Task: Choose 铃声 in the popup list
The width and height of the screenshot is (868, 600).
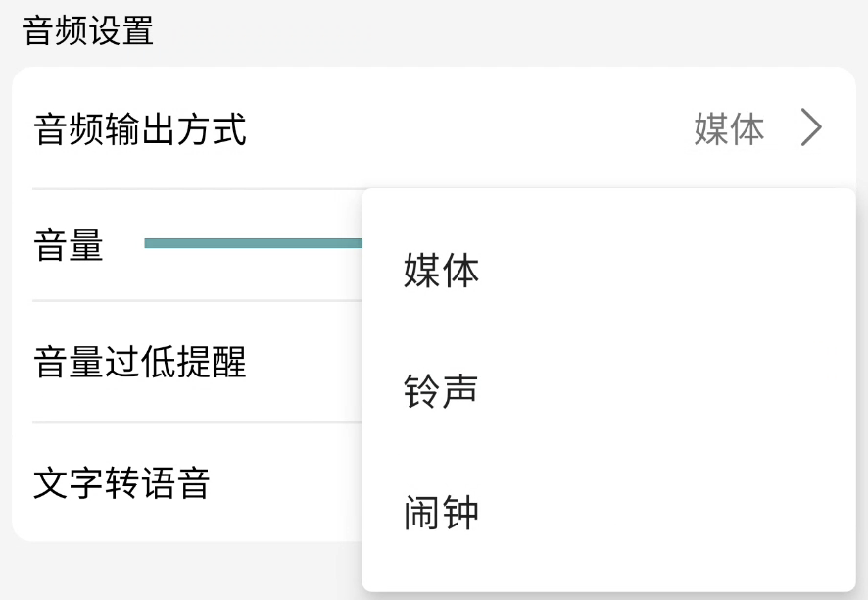Action: coord(441,392)
